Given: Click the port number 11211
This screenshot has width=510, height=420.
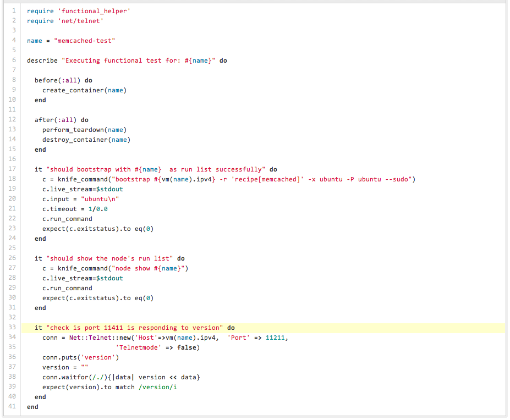Looking at the screenshot, I should (275, 338).
